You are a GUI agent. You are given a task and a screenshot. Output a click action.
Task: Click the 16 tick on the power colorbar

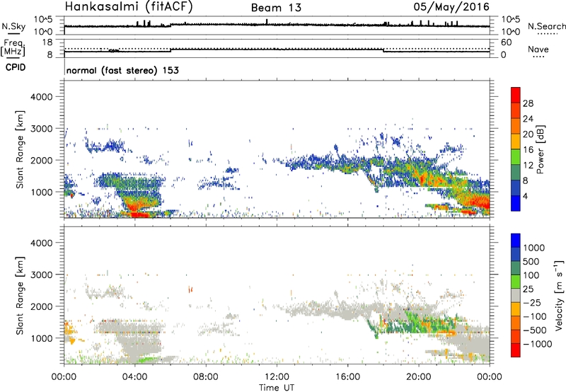(x=528, y=150)
